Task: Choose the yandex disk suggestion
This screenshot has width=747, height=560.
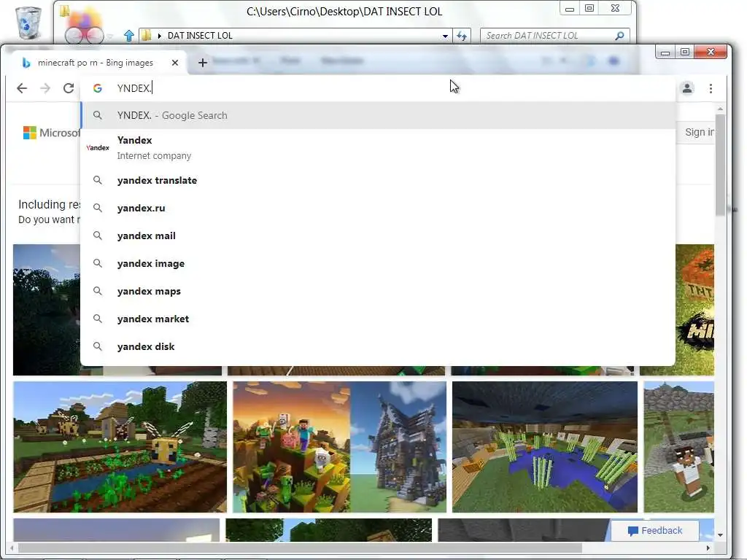Action: tap(379, 346)
